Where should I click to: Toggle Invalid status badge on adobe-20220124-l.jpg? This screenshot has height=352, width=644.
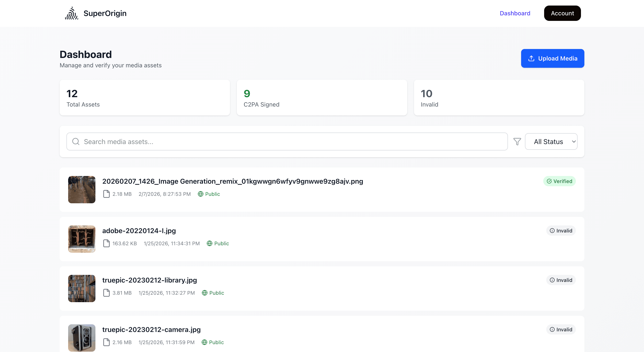pyautogui.click(x=561, y=230)
